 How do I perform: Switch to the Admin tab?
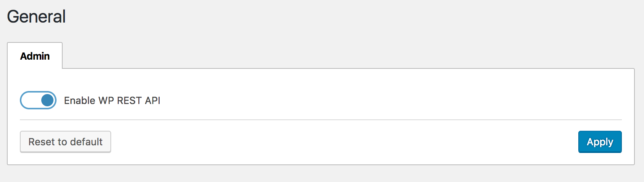pos(35,56)
